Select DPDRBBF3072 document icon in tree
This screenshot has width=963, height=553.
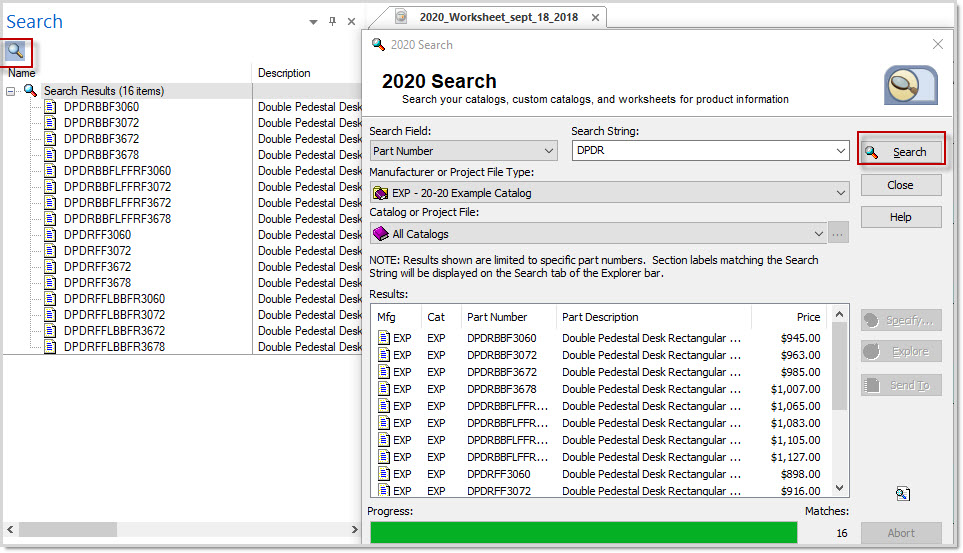coord(50,123)
